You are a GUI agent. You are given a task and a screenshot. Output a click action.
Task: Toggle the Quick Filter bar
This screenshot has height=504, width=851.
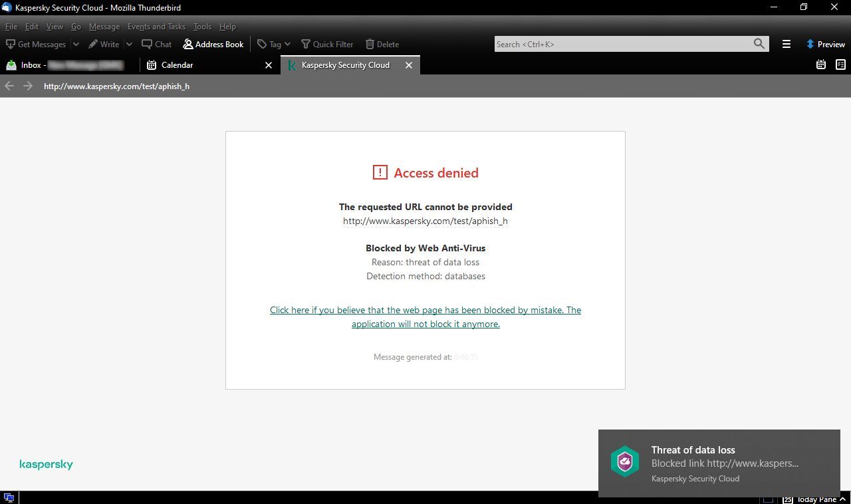(327, 45)
